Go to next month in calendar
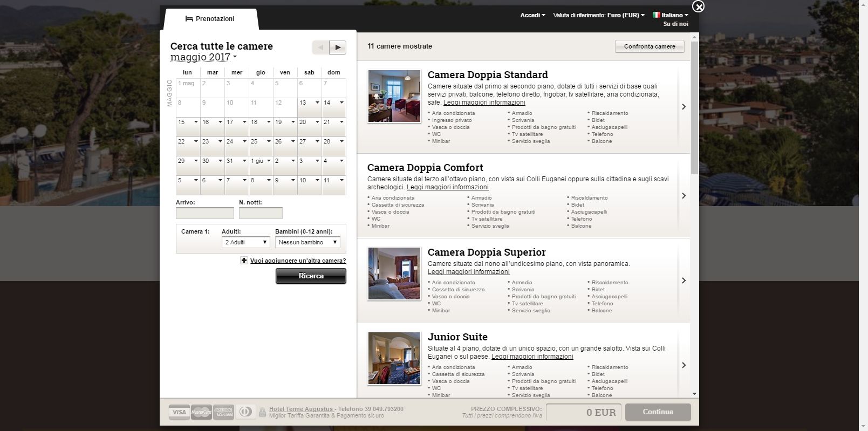The height and width of the screenshot is (431, 868). coord(338,47)
